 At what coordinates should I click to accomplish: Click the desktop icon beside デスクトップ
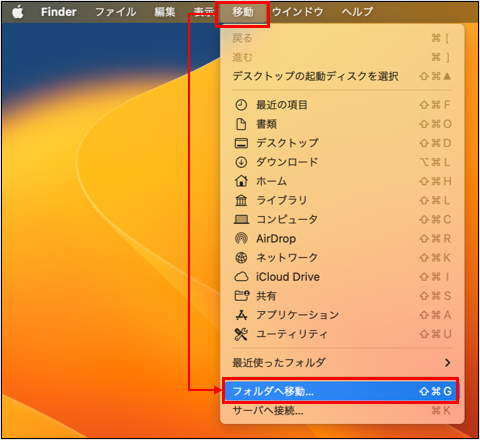pos(241,143)
